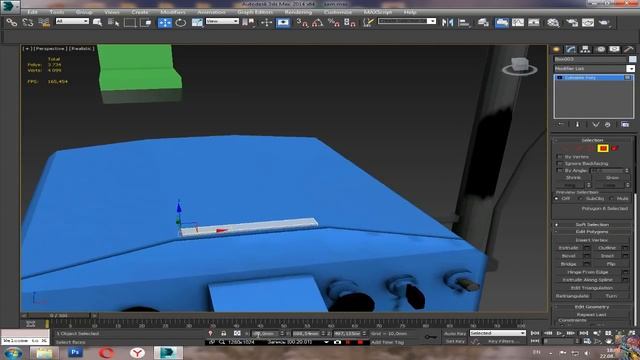Open the Edit menu
Viewport: 640px width, 360px height.
[32, 12]
